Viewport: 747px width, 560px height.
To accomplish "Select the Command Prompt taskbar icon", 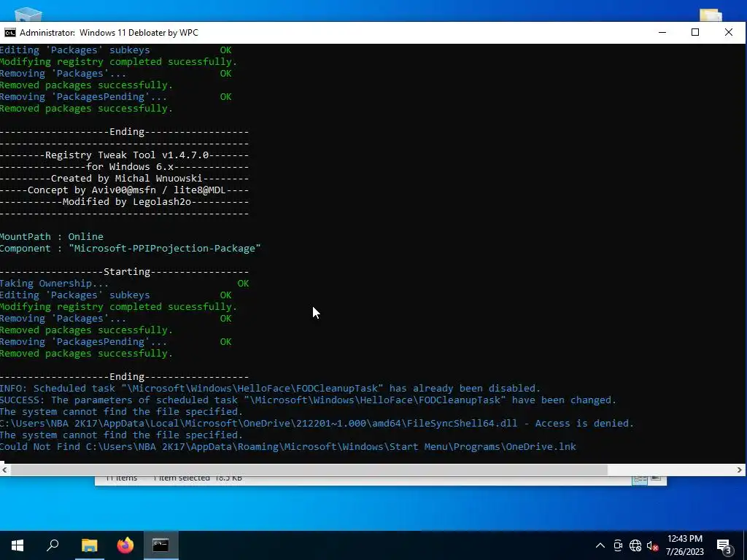I will (160, 545).
